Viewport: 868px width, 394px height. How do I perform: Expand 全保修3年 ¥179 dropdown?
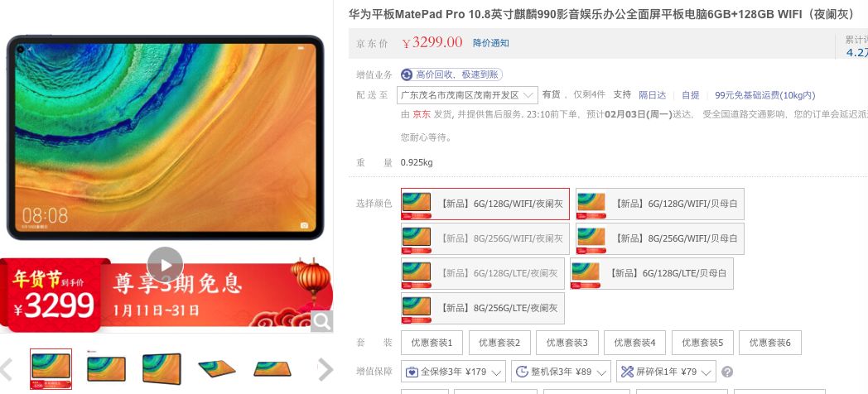coord(453,372)
